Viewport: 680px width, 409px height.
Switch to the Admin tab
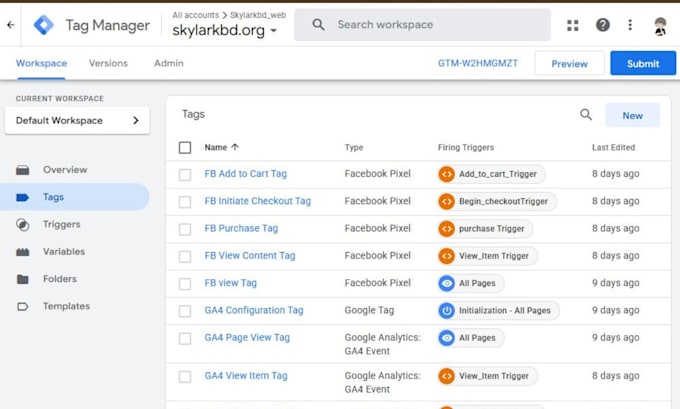[169, 63]
